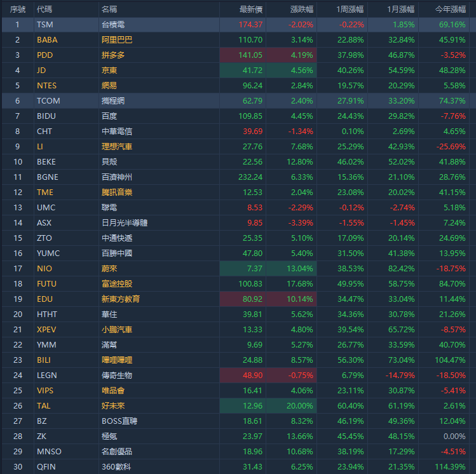476x474 pixels.
Task: Click the UMC ticker code
Action: point(46,208)
